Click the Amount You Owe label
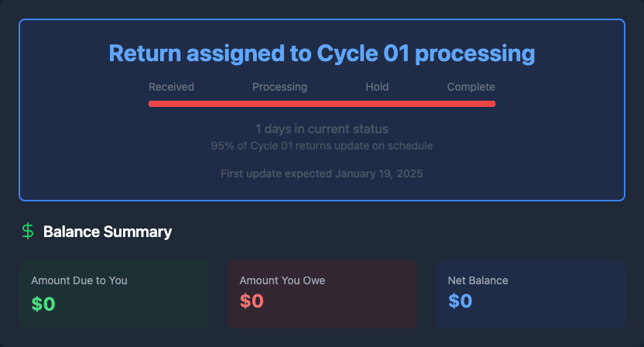 point(283,280)
